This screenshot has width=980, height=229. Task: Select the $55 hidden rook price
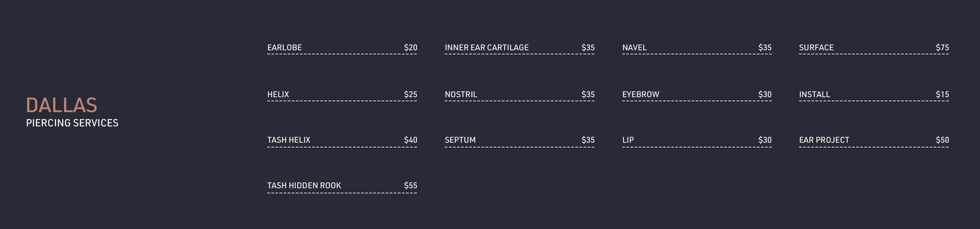pos(411,186)
